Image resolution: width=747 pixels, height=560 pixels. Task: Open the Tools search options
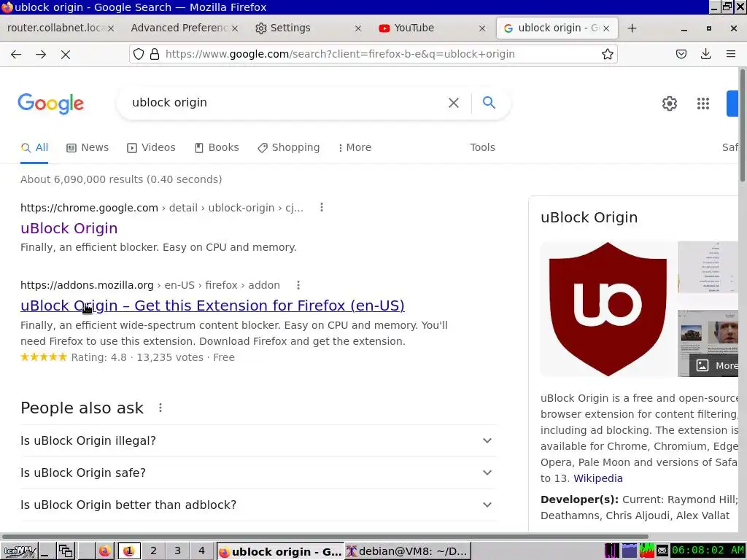tap(482, 147)
